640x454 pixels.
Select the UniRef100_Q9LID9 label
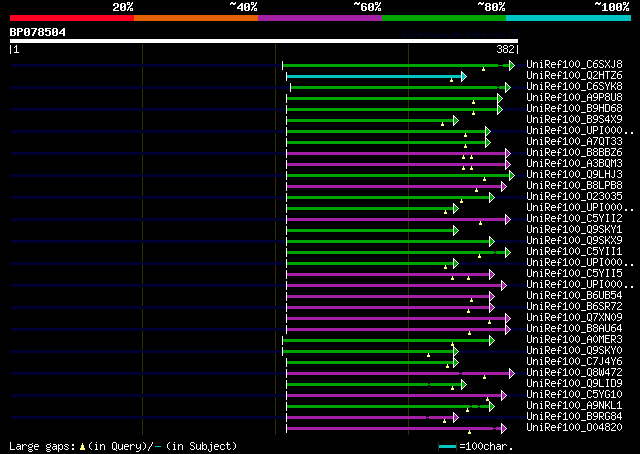pos(574,384)
